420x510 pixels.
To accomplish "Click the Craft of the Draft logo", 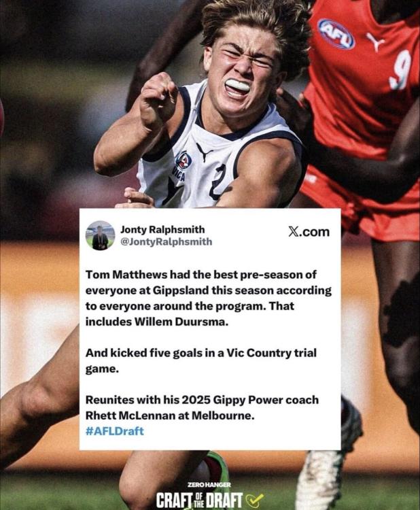I will [199, 500].
